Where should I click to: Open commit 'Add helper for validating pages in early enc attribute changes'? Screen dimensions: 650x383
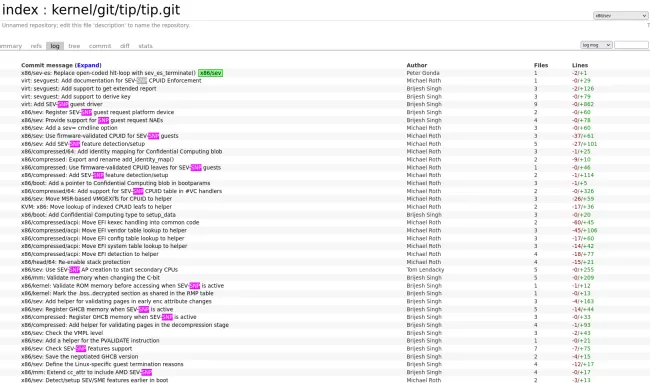(116, 301)
